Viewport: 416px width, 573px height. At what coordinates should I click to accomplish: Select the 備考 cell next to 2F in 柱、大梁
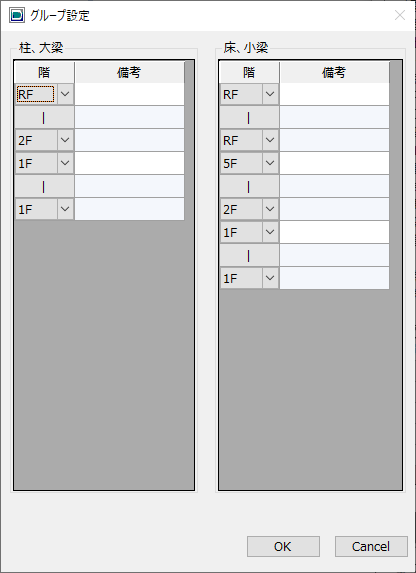coord(129,140)
